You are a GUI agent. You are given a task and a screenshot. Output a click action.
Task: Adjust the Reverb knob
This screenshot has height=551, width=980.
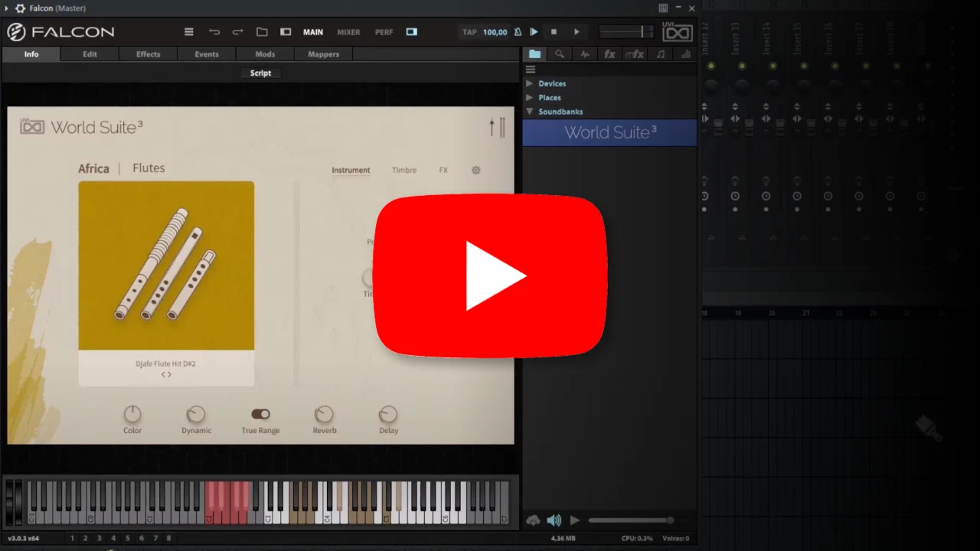pyautogui.click(x=324, y=414)
